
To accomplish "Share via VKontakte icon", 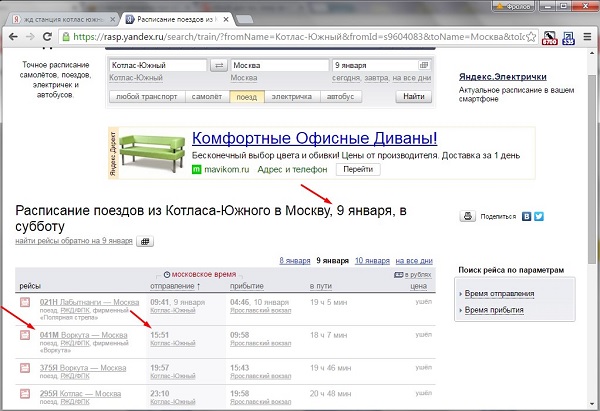I will [527, 216].
